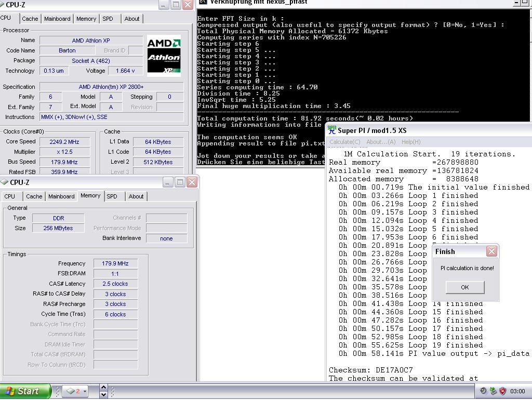Click the 'DDR' memory Type value
532x400 pixels.
click(x=58, y=218)
